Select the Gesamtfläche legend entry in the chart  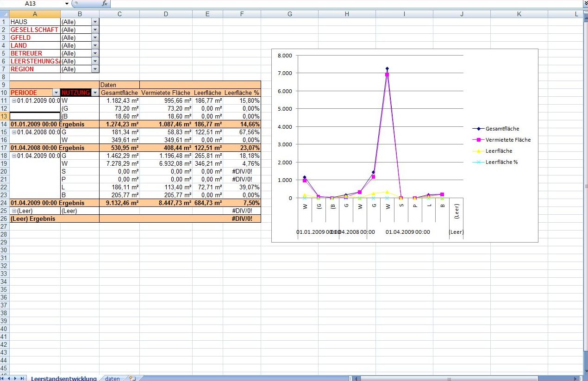tap(495, 129)
